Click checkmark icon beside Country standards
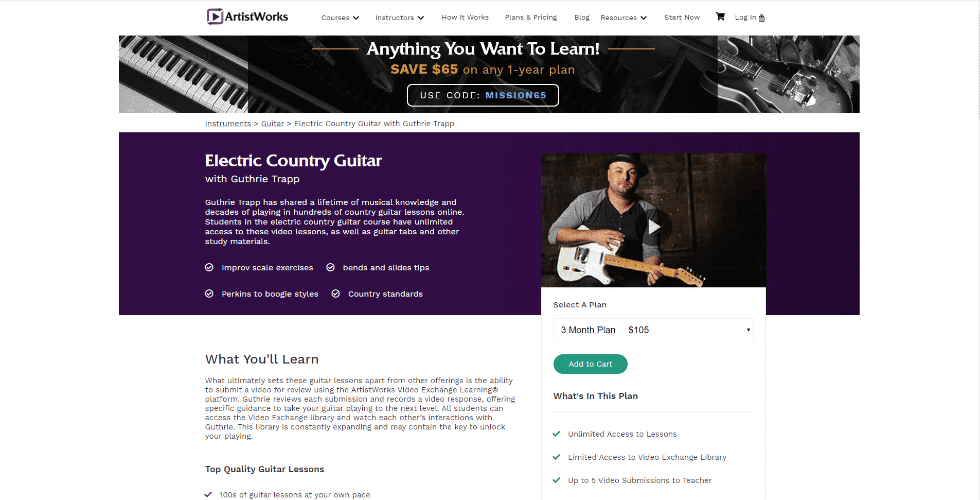980x500 pixels. pyautogui.click(x=336, y=294)
